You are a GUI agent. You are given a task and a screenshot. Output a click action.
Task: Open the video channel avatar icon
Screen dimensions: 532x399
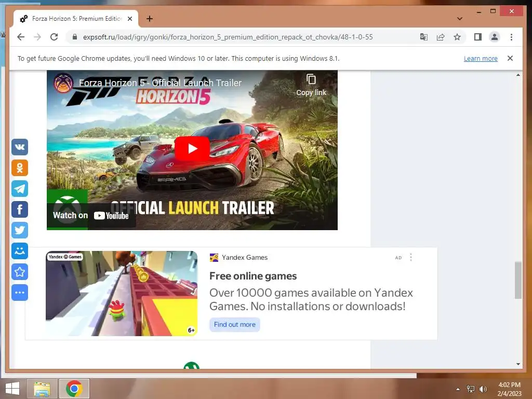63,83
